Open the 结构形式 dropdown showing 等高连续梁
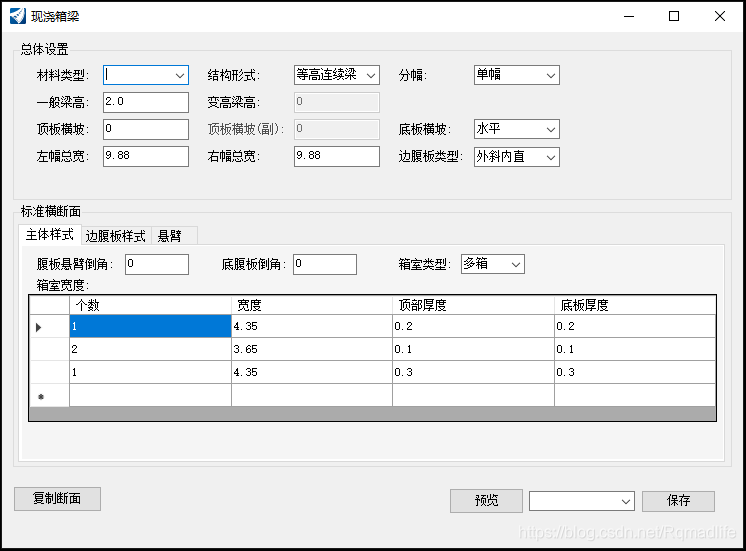The width and height of the screenshot is (746, 551). click(x=336, y=75)
